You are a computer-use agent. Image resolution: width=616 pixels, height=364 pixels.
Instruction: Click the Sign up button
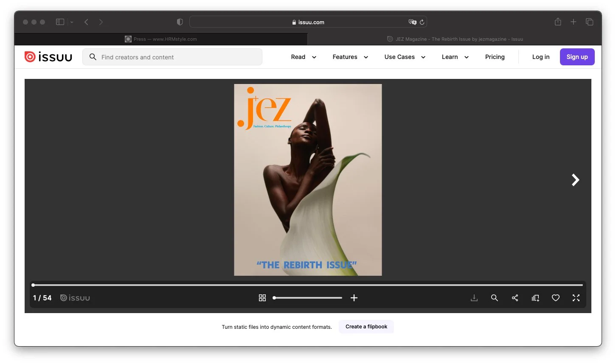click(x=577, y=57)
